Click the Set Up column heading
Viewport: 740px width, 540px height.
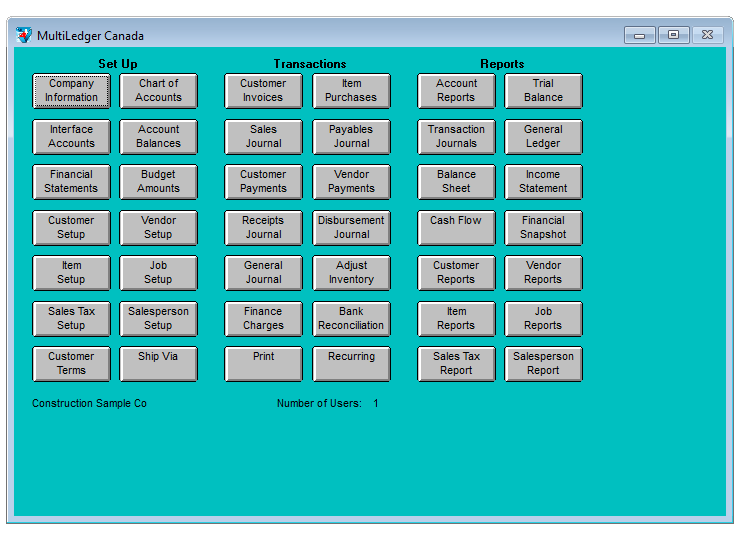pyautogui.click(x=118, y=64)
